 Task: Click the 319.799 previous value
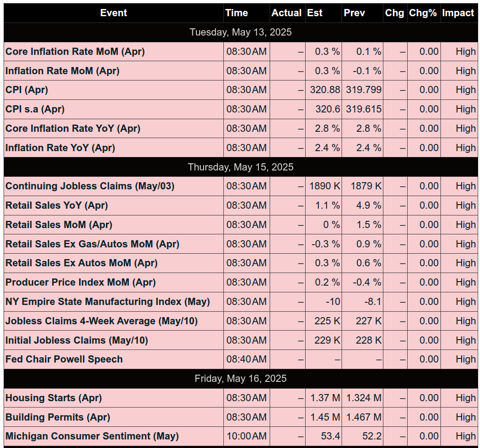(x=364, y=90)
